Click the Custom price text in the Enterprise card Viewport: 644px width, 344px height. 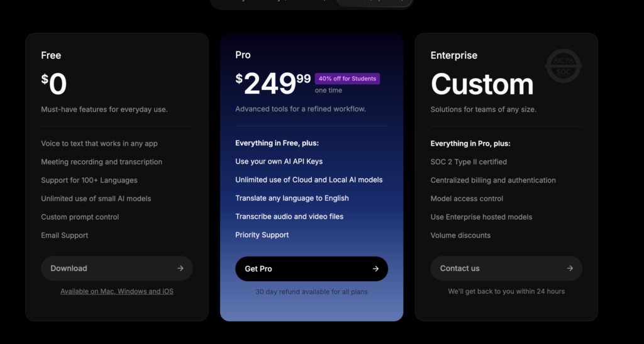tap(482, 84)
